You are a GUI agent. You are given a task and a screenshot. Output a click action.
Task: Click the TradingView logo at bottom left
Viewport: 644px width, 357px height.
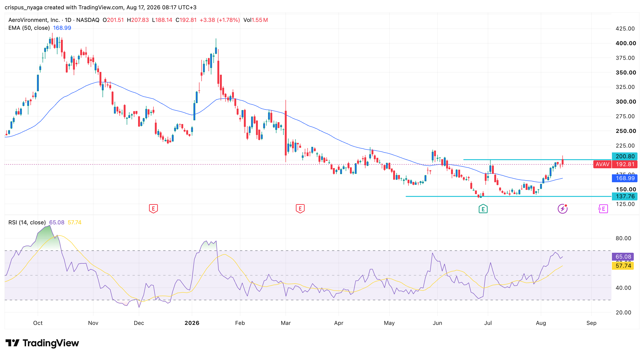[42, 343]
